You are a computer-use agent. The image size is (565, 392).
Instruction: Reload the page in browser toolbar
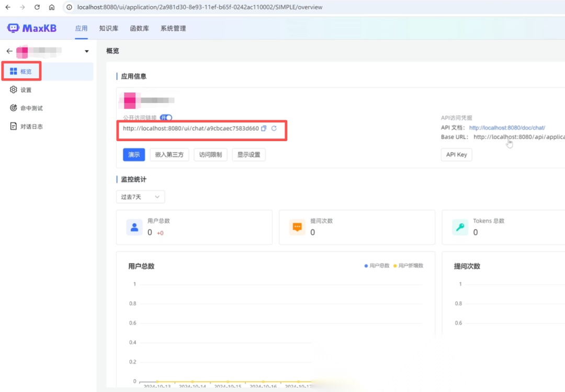point(37,7)
